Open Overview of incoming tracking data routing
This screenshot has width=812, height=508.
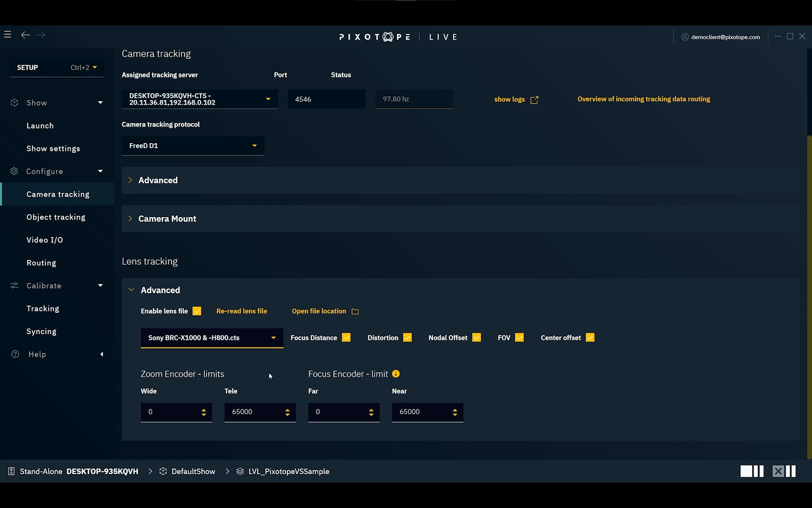[643, 99]
